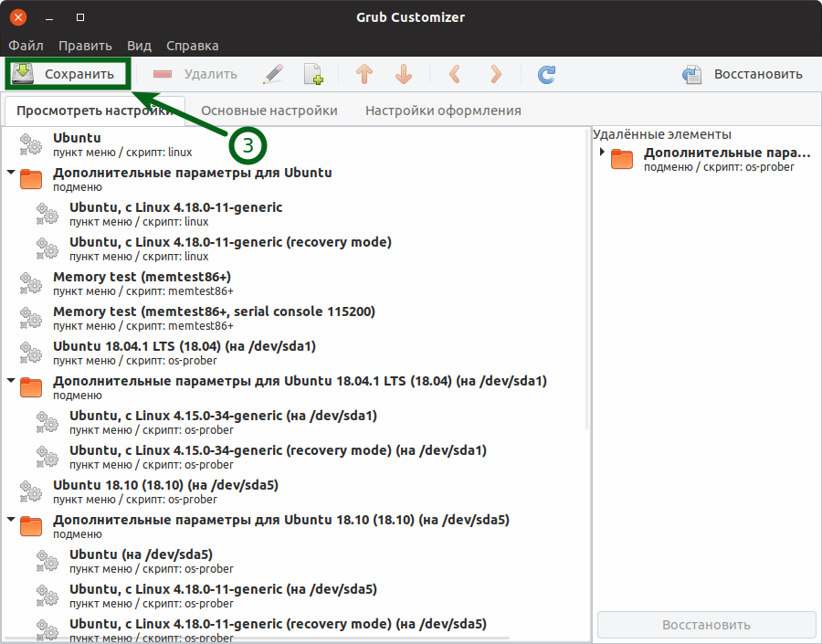Select the Просмотреть настройки tab
Image resolution: width=822 pixels, height=644 pixels.
pyautogui.click(x=95, y=111)
